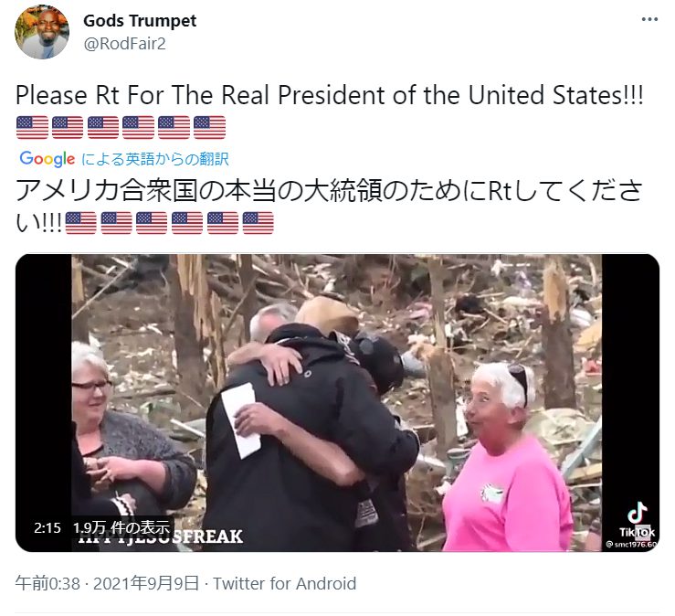Click the @smc1976.60 TikTok username watermark

point(631,545)
